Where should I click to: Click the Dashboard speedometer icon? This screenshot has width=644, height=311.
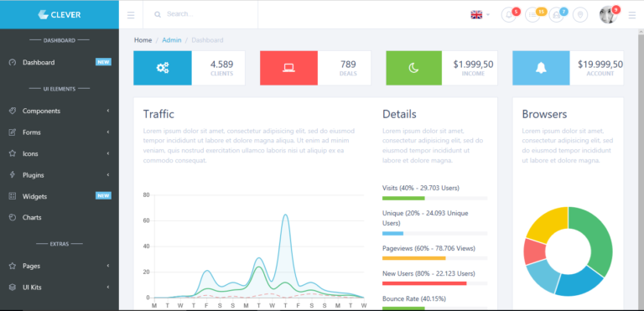click(13, 62)
